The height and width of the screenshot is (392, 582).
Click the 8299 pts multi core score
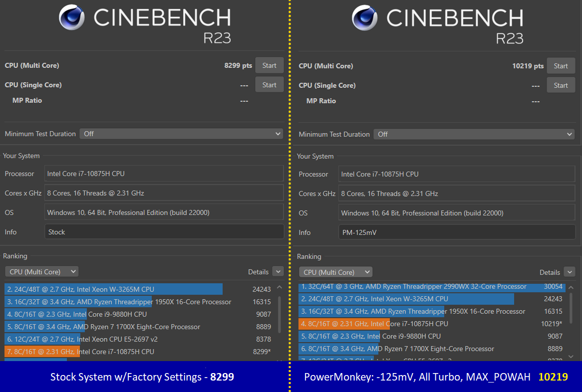point(238,66)
